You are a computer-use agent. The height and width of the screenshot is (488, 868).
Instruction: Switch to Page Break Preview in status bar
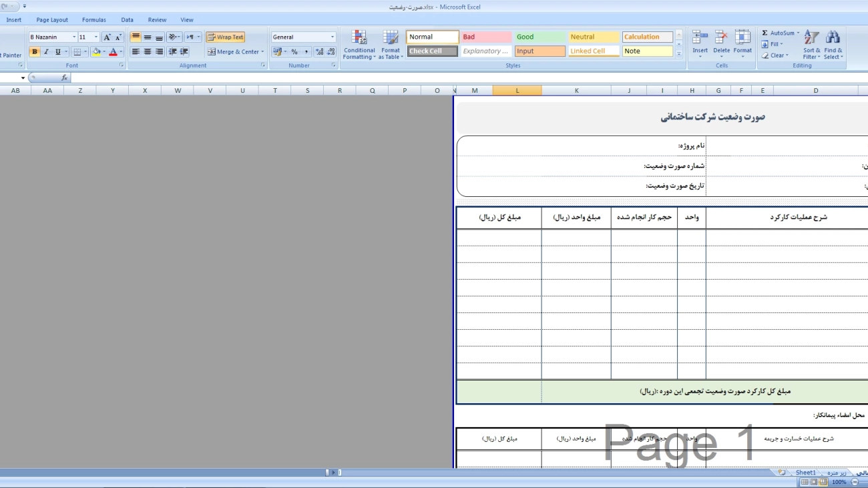pos(822,482)
